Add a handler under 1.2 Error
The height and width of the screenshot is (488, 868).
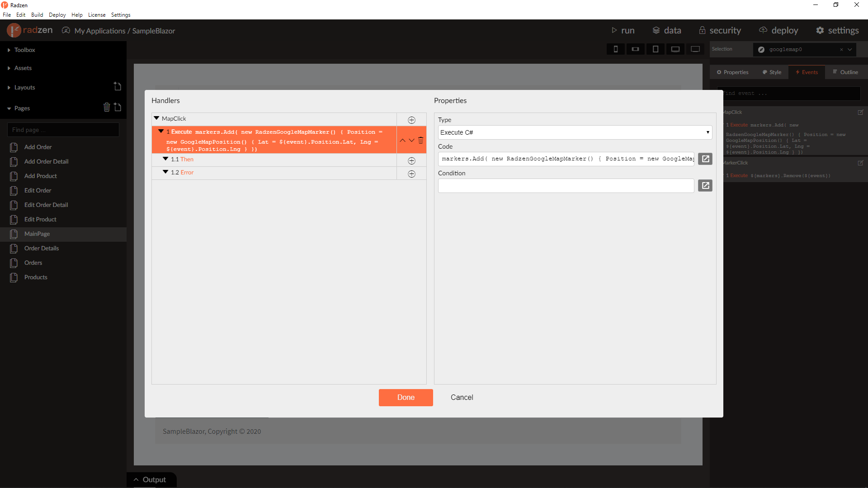411,174
